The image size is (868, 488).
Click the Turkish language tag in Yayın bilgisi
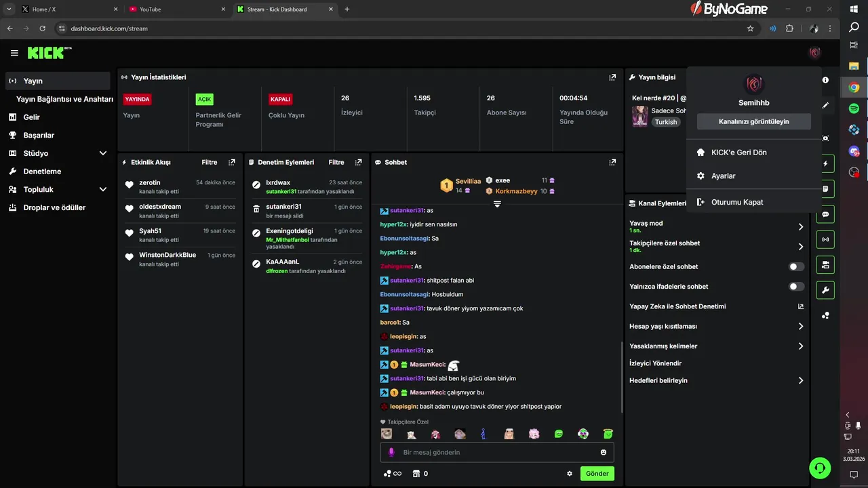coord(666,122)
